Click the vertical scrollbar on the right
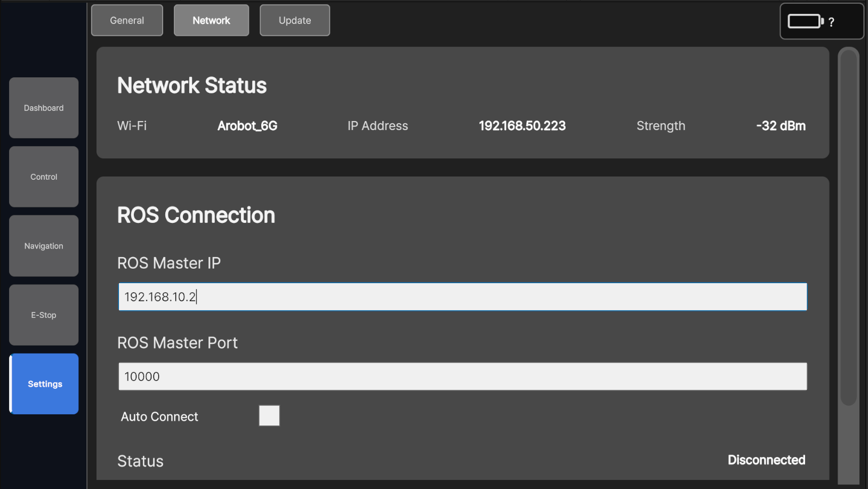This screenshot has width=868, height=489. click(848, 227)
